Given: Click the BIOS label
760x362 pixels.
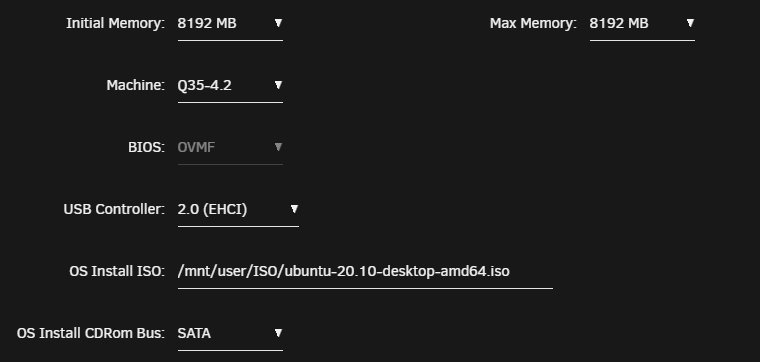Looking at the screenshot, I should [146, 147].
